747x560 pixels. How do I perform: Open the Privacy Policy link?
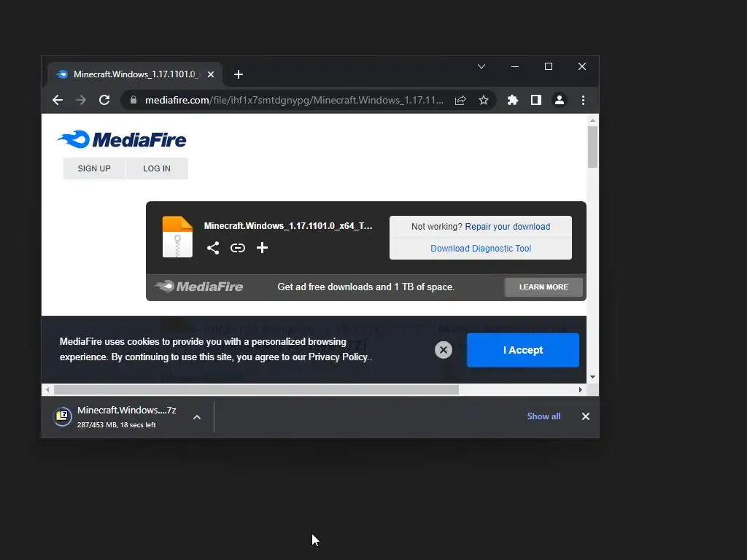pyautogui.click(x=338, y=357)
